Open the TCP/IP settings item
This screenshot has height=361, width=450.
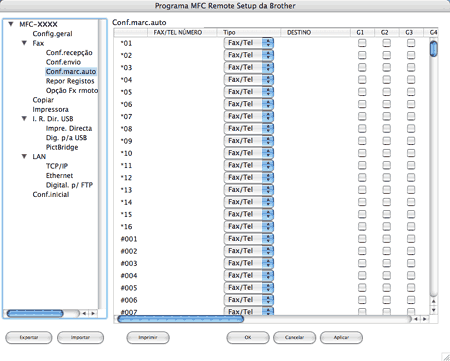tap(57, 166)
